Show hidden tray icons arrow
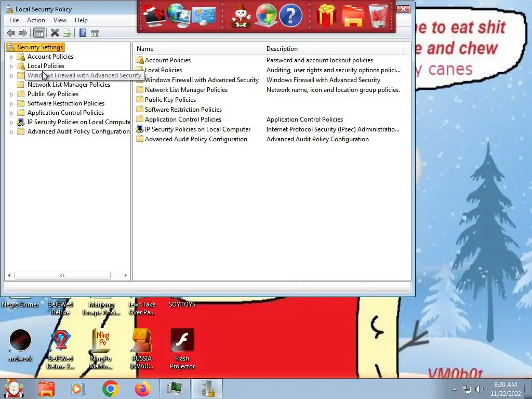This screenshot has width=532, height=399. tap(454, 389)
